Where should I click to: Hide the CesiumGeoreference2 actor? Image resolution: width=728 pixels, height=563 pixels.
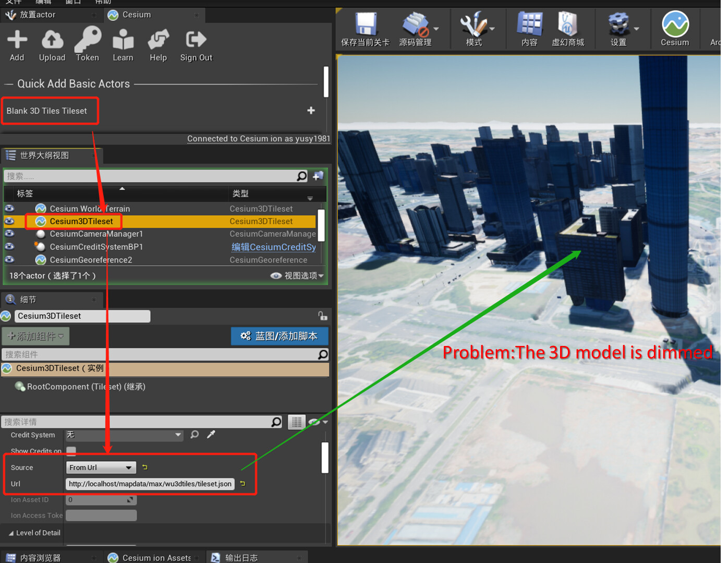9,259
